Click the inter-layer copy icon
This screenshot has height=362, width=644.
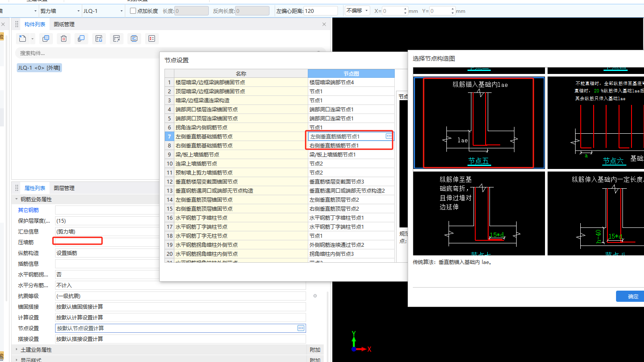[81, 39]
